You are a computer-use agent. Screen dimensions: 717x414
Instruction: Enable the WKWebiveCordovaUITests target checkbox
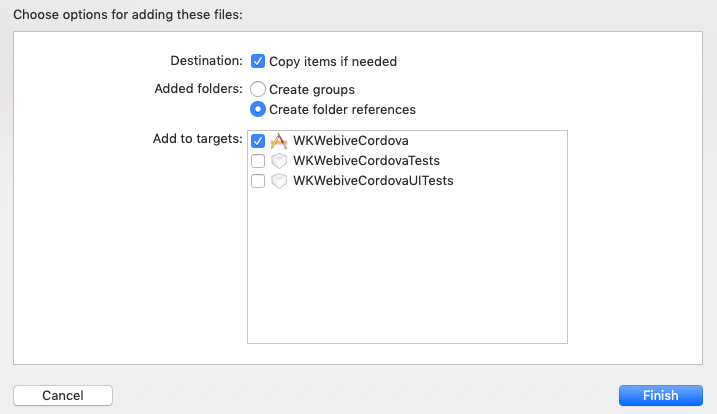[x=258, y=181]
